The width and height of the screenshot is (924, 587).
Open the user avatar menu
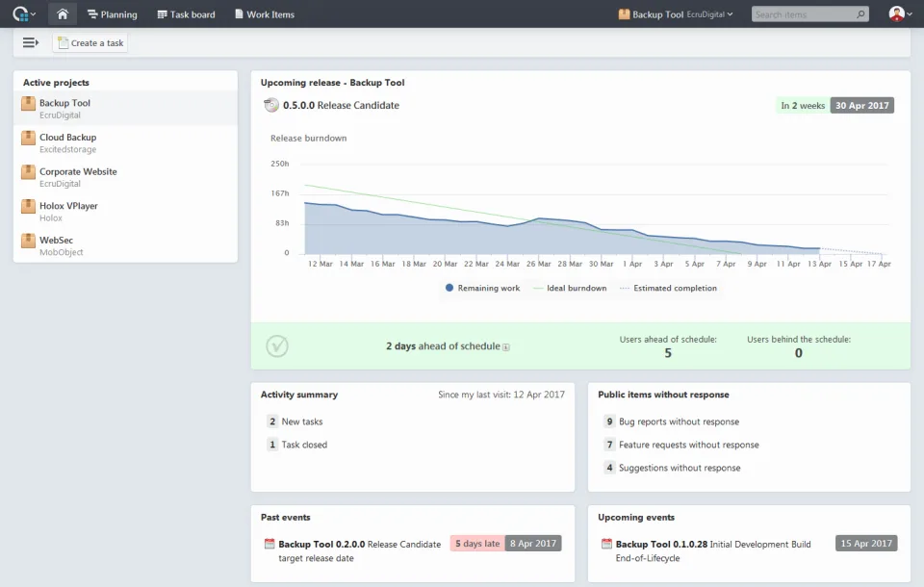click(900, 13)
